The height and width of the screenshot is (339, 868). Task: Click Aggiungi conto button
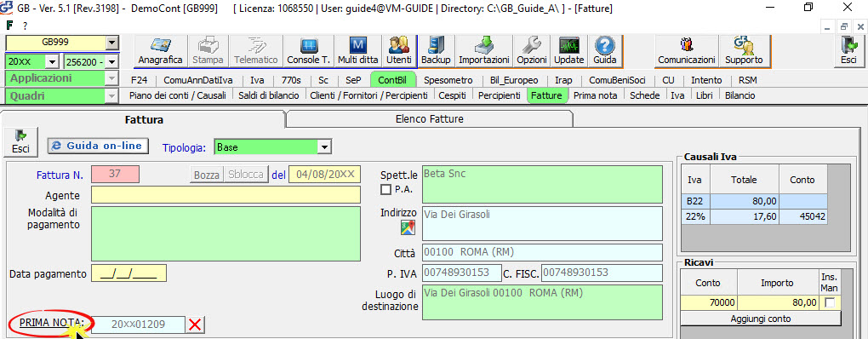pos(761,319)
